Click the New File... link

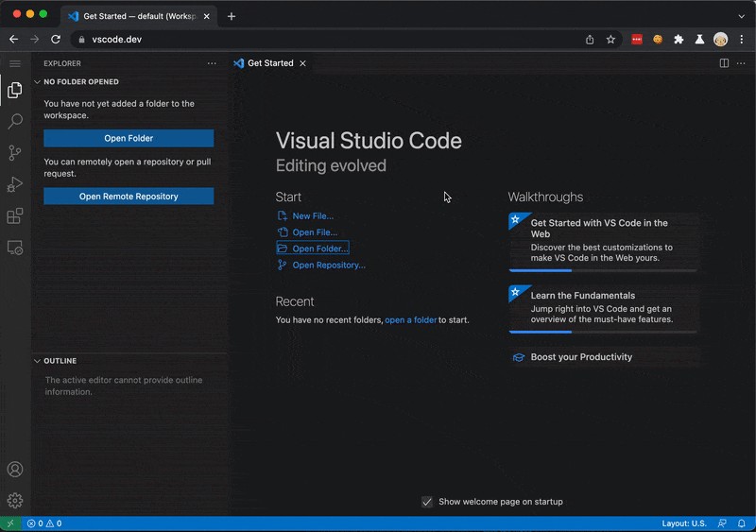pos(313,216)
